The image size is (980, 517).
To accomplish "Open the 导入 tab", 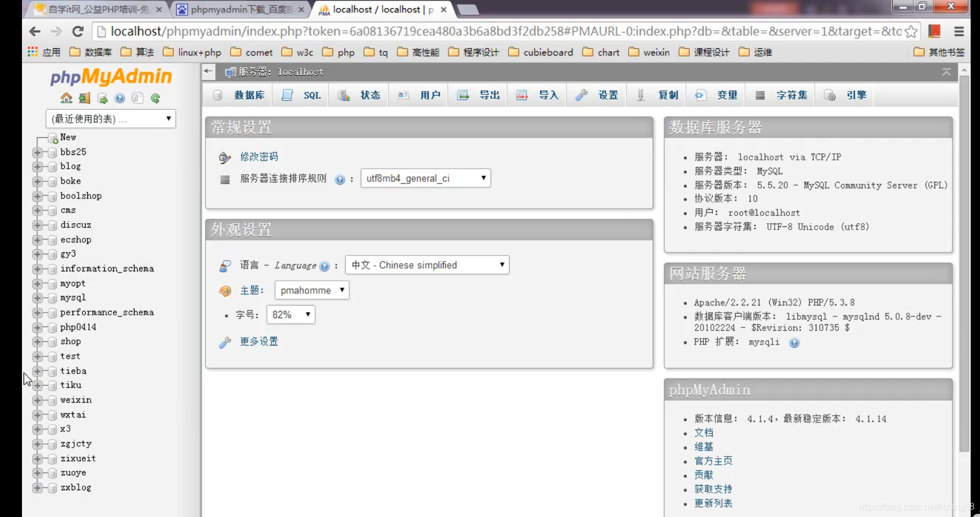I will pyautogui.click(x=537, y=95).
